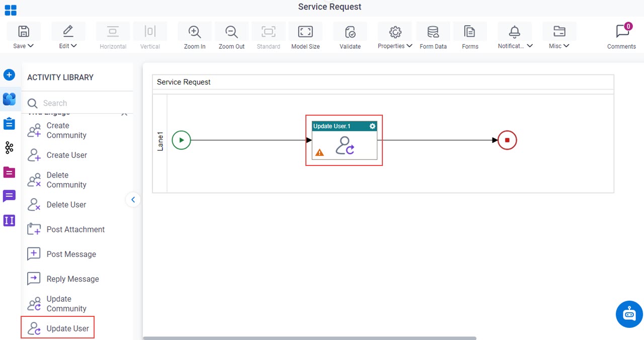Click the warning triangle on Update User.1
The height and width of the screenshot is (340, 644).
[319, 152]
